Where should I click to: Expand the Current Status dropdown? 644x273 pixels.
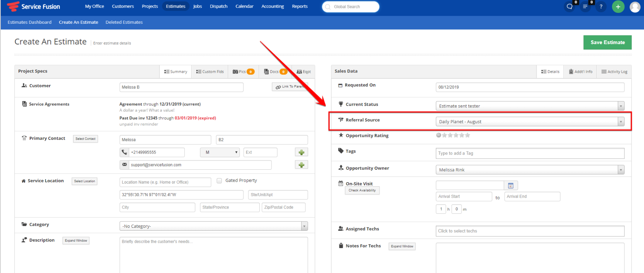(621, 106)
